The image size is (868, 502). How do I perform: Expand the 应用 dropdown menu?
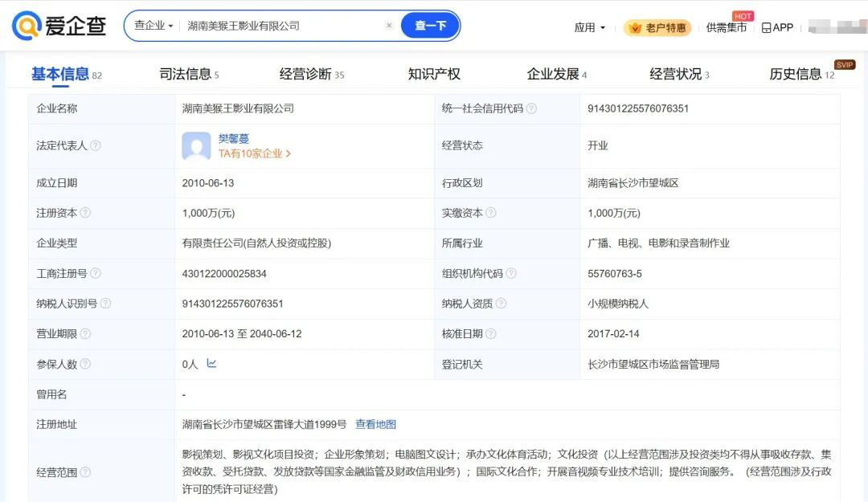tap(590, 27)
